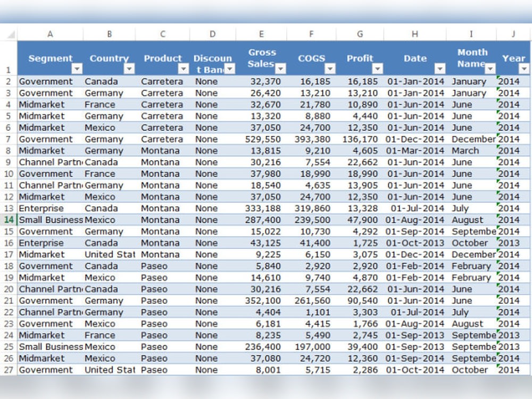The height and width of the screenshot is (399, 532).
Task: Open the Year column filter dropdown
Action: 524,69
